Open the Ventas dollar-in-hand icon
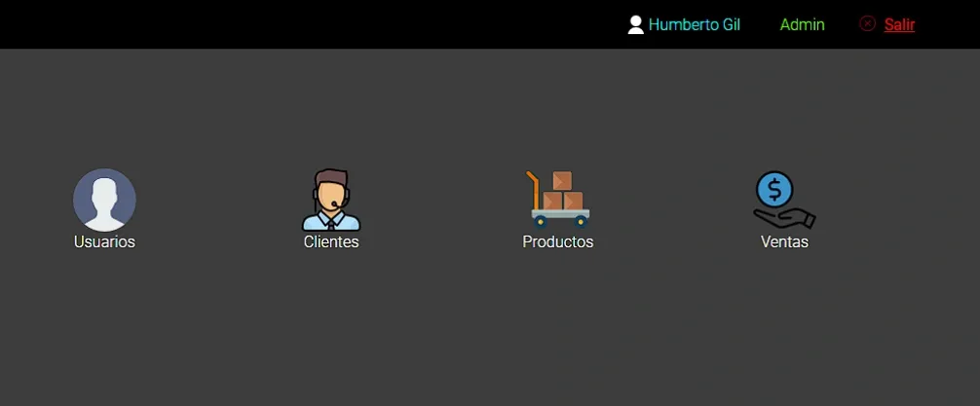This screenshot has width=980, height=406. pyautogui.click(x=784, y=200)
